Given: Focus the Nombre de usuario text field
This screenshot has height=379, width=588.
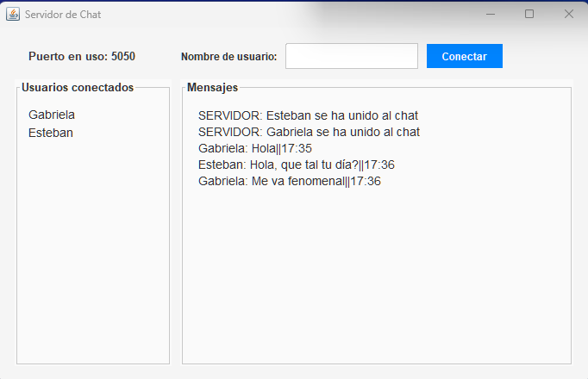Looking at the screenshot, I should point(351,56).
